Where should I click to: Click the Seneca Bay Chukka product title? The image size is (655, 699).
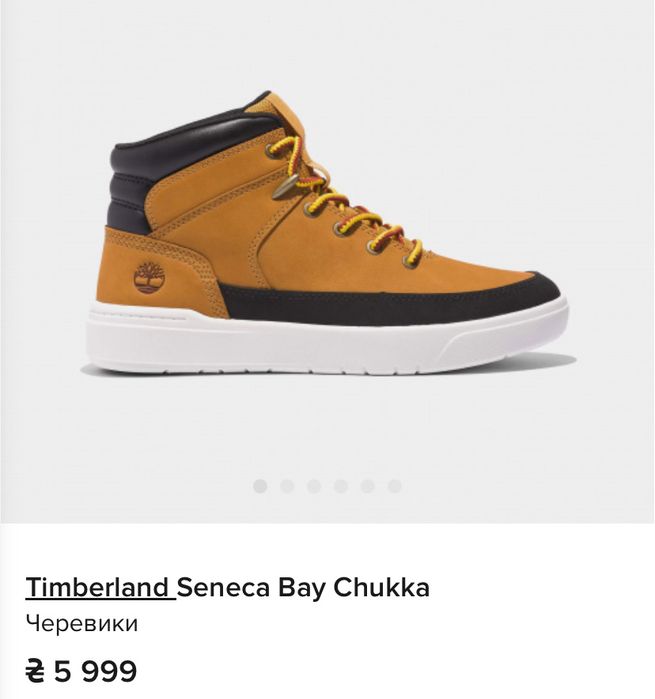tap(304, 587)
